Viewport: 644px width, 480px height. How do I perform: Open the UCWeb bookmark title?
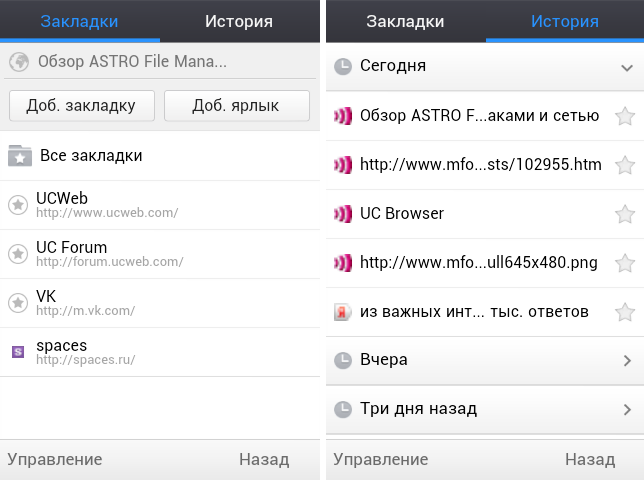pos(62,198)
